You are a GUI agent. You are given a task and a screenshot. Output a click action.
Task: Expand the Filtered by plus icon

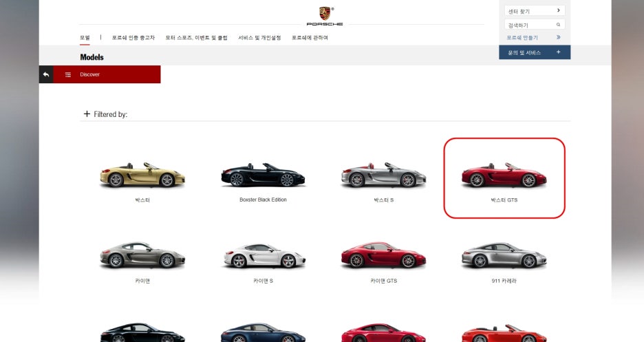point(87,114)
